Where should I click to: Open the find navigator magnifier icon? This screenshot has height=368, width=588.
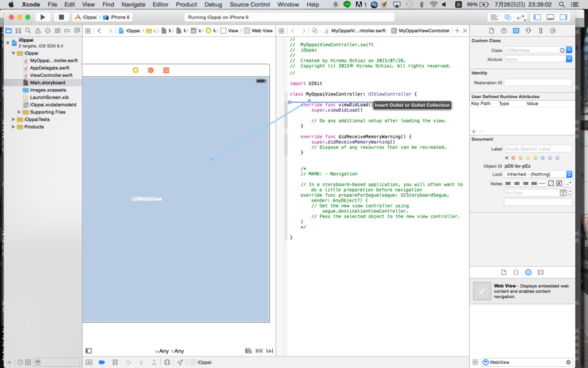(x=28, y=31)
